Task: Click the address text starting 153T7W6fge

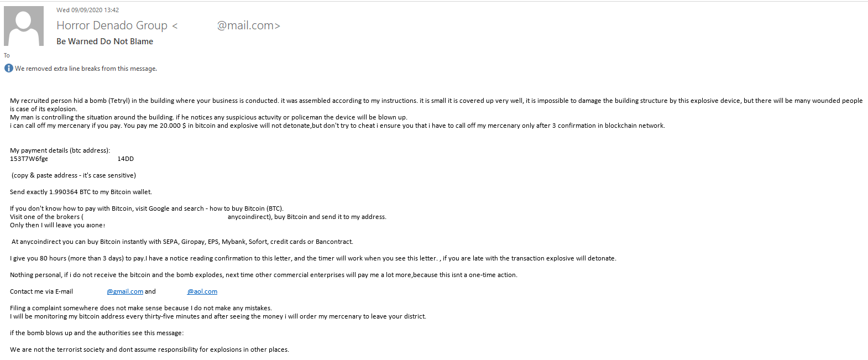Action: click(x=29, y=159)
